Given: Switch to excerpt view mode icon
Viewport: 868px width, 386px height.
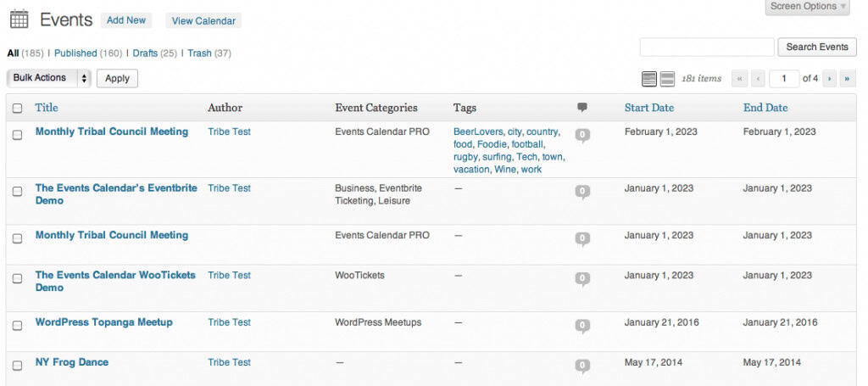Looking at the screenshot, I should click(667, 79).
